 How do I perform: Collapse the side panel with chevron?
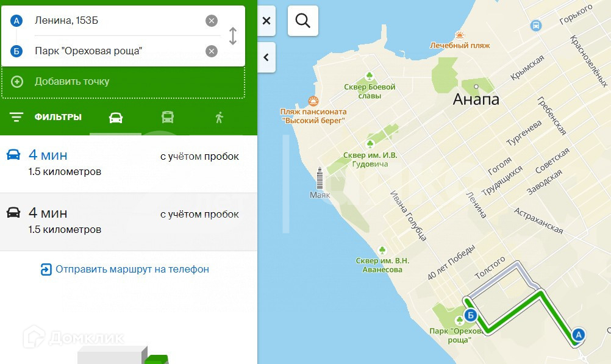[x=266, y=57]
